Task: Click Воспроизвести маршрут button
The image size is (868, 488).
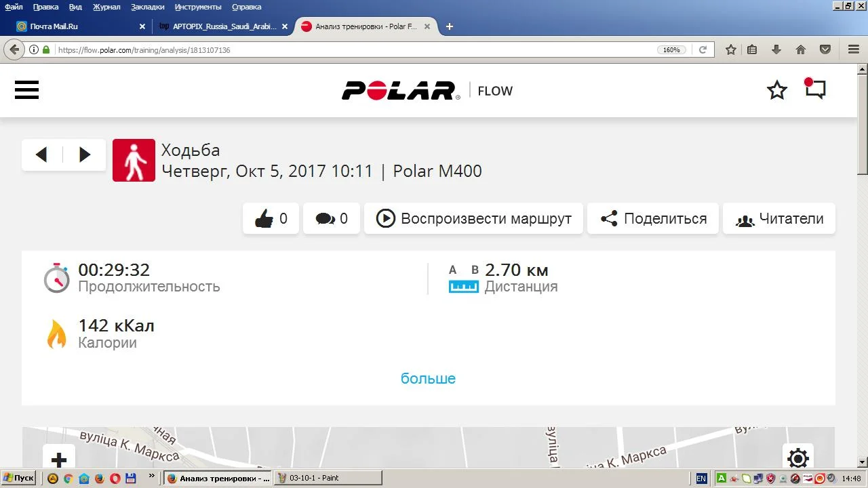Action: (x=473, y=219)
